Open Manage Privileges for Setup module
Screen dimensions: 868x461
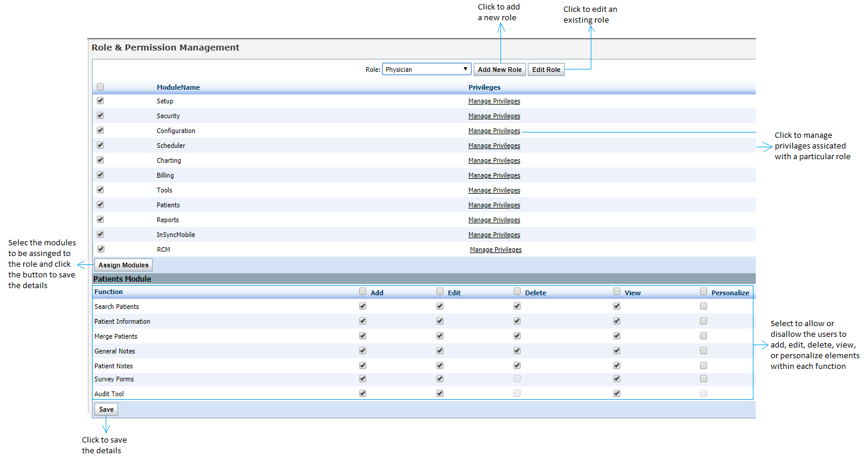[494, 101]
